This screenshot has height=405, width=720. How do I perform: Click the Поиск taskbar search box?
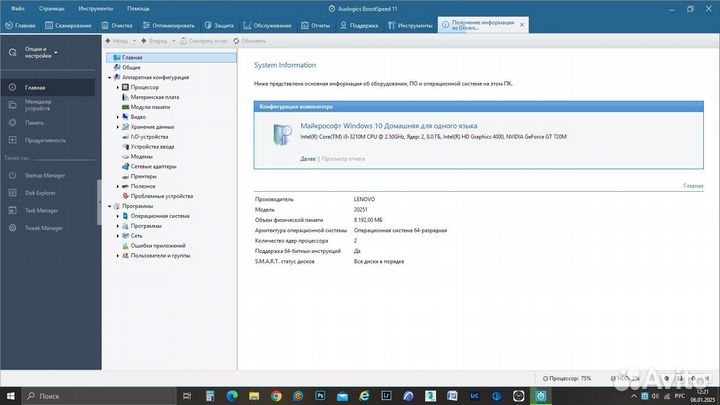[99, 396]
